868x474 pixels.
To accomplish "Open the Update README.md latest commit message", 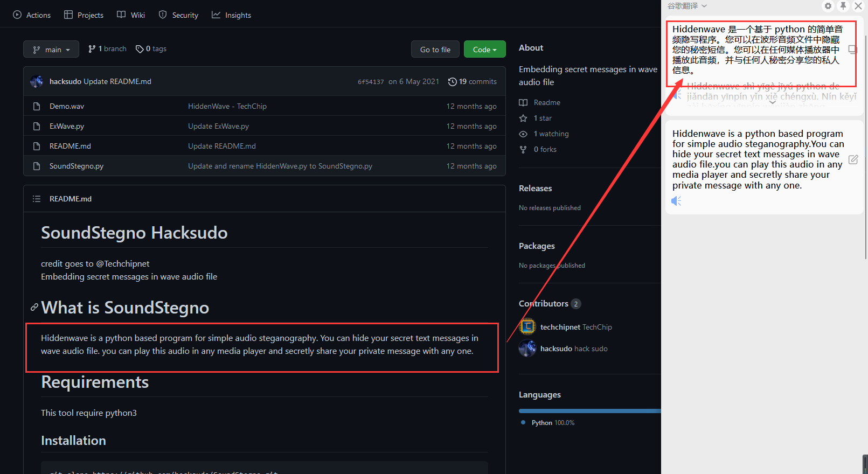I will click(117, 81).
